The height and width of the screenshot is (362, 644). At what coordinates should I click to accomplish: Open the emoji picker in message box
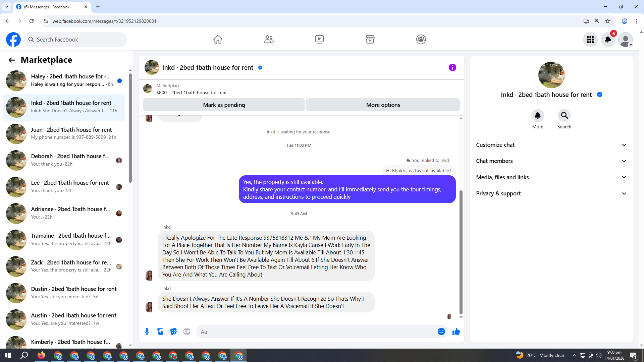pyautogui.click(x=441, y=332)
